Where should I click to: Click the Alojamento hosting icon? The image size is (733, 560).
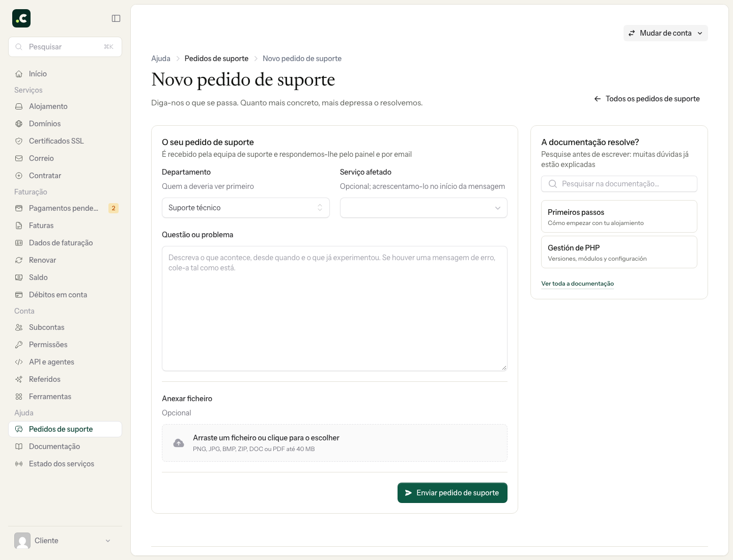coord(19,106)
